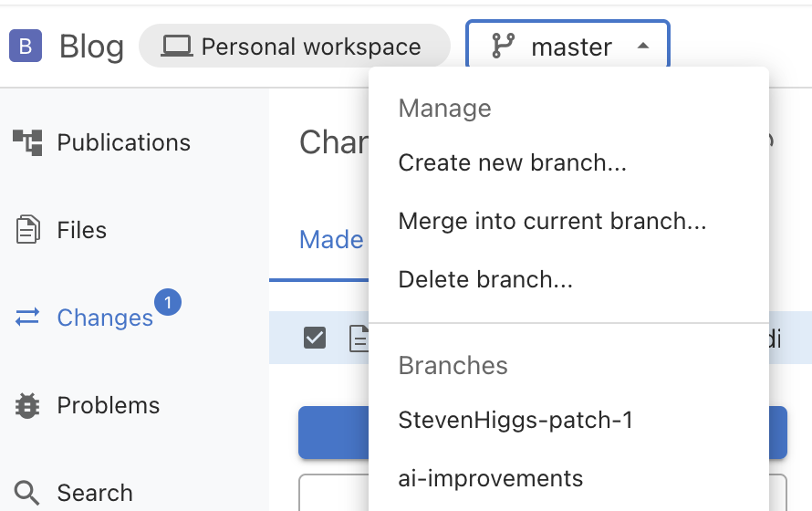Collapse the master branch dropdown arrow

[x=642, y=46]
